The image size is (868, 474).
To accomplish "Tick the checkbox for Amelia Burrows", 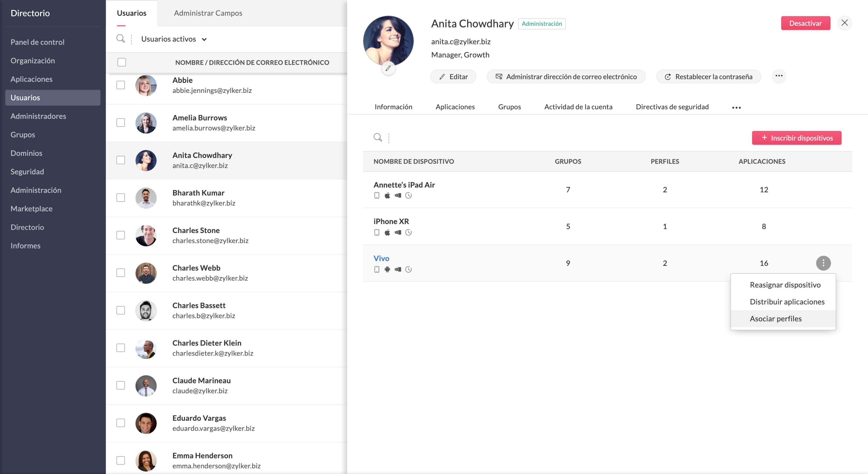I will click(x=121, y=123).
